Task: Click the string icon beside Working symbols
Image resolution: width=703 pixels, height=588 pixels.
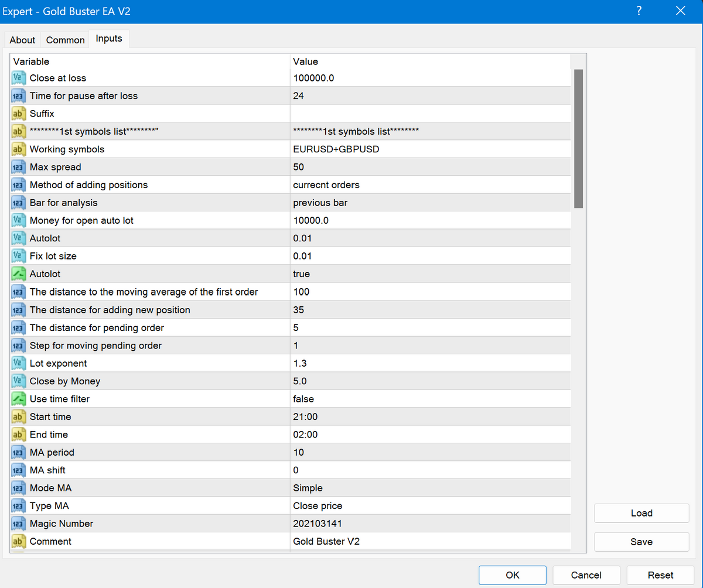Action: [18, 149]
